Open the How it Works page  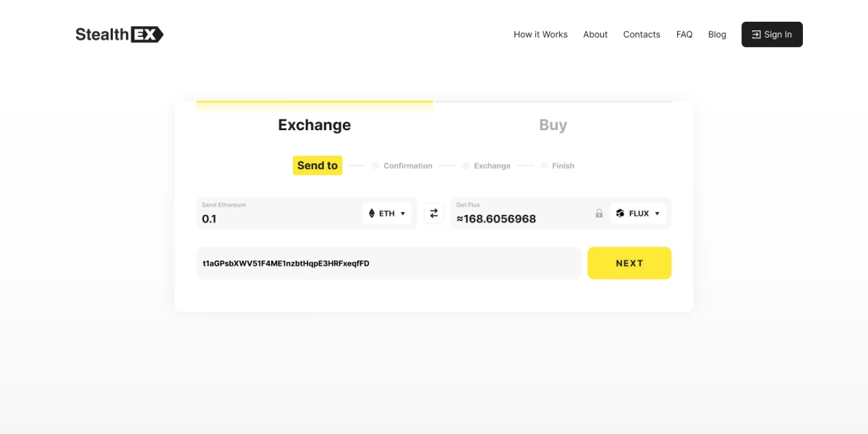[540, 34]
